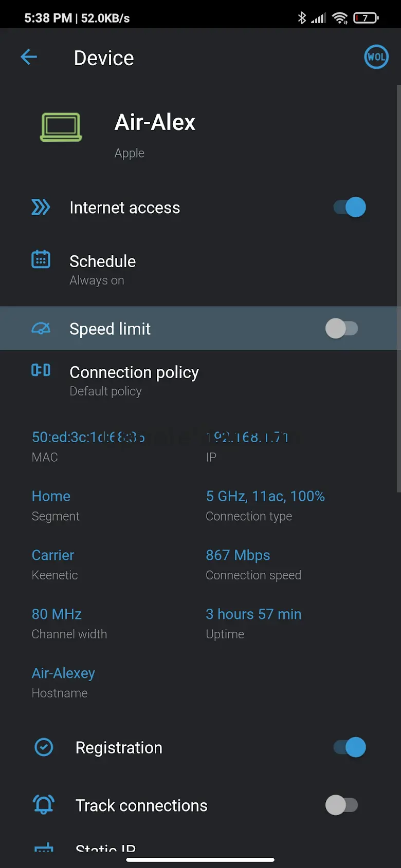Tap the back arrow icon
This screenshot has height=868, width=401.
(29, 57)
